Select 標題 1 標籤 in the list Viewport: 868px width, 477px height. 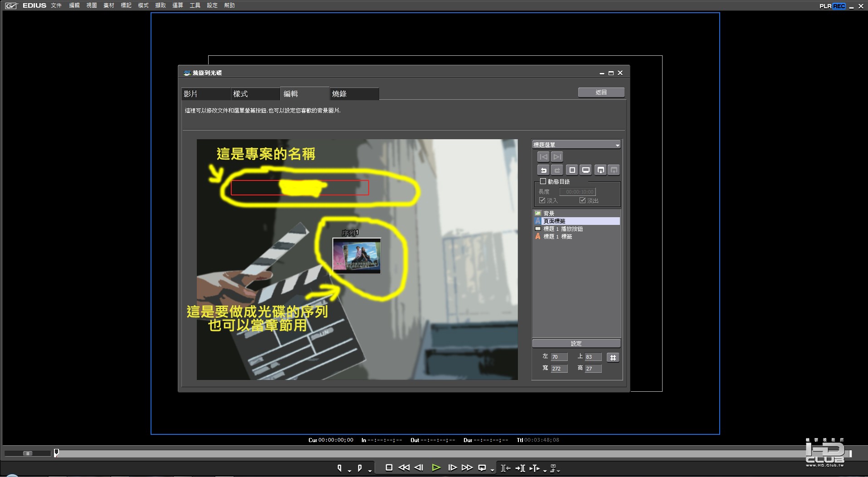(577, 236)
